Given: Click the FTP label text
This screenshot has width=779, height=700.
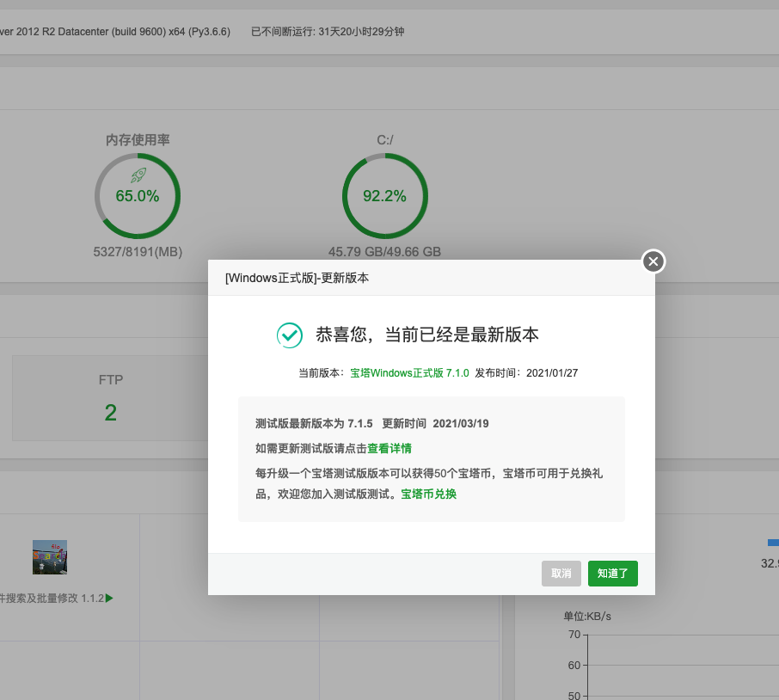Looking at the screenshot, I should pos(110,380).
